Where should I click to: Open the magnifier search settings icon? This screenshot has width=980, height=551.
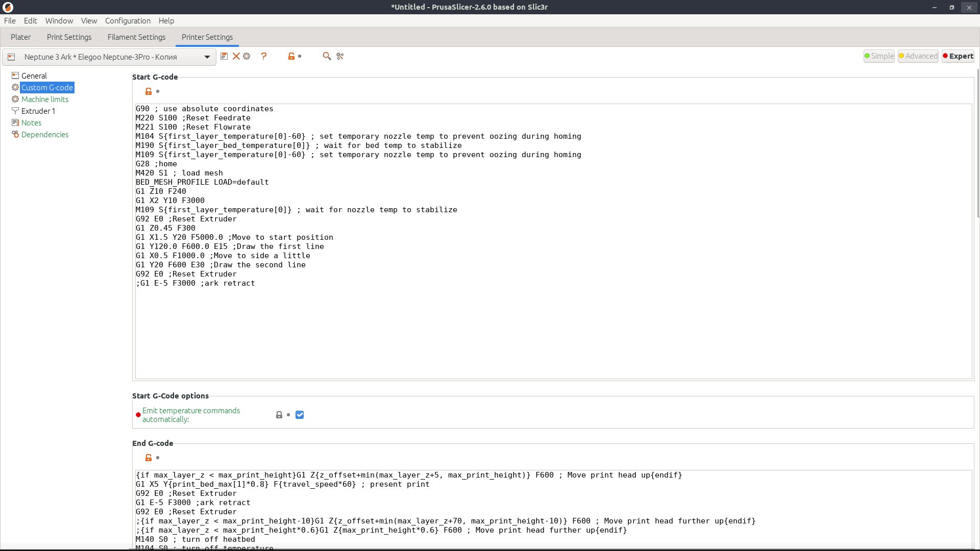(327, 56)
